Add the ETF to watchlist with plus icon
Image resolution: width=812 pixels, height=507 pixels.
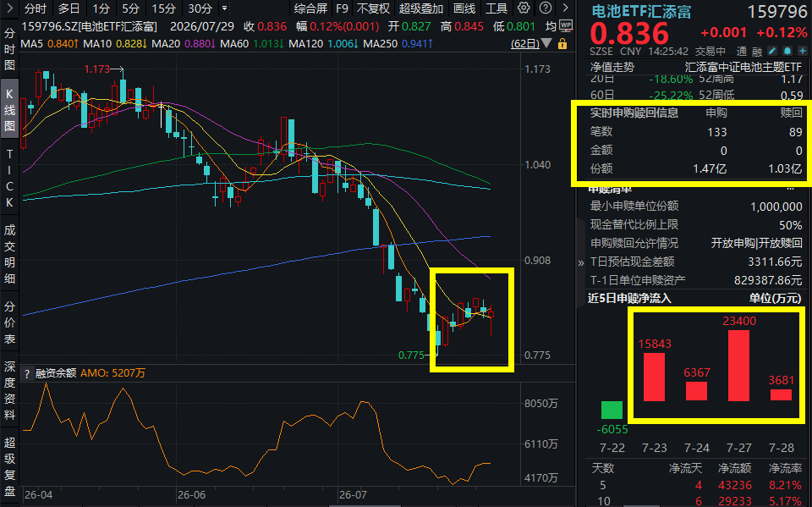[x=803, y=51]
